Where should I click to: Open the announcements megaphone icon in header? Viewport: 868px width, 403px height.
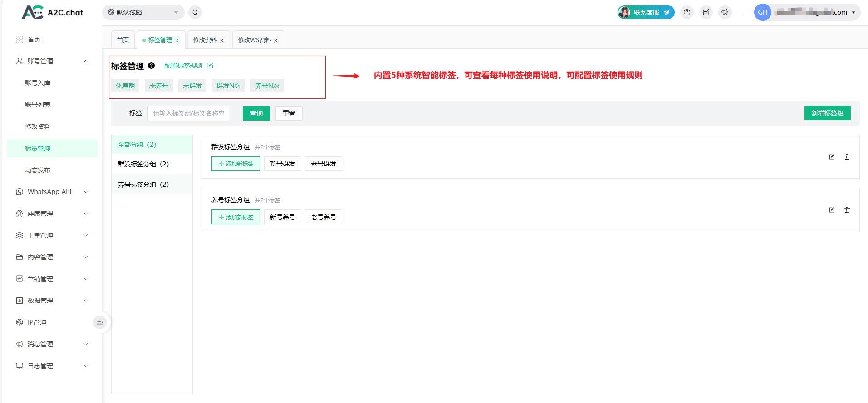[725, 12]
